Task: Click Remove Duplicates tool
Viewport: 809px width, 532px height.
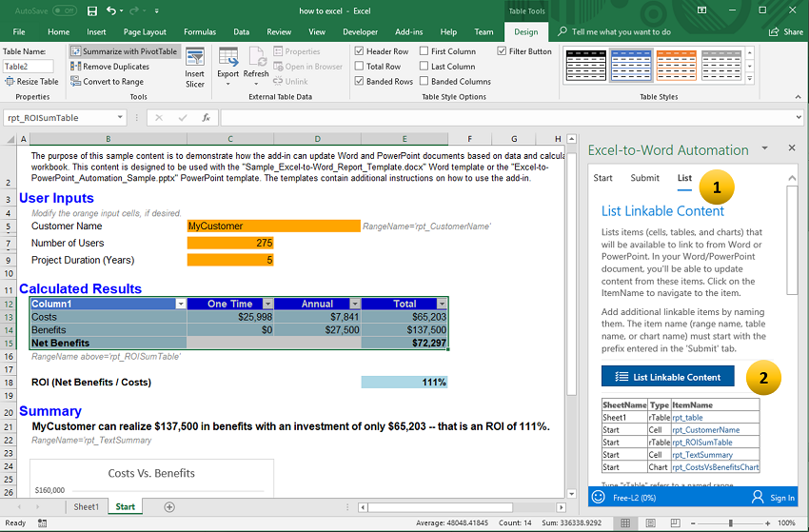Action: (x=109, y=67)
